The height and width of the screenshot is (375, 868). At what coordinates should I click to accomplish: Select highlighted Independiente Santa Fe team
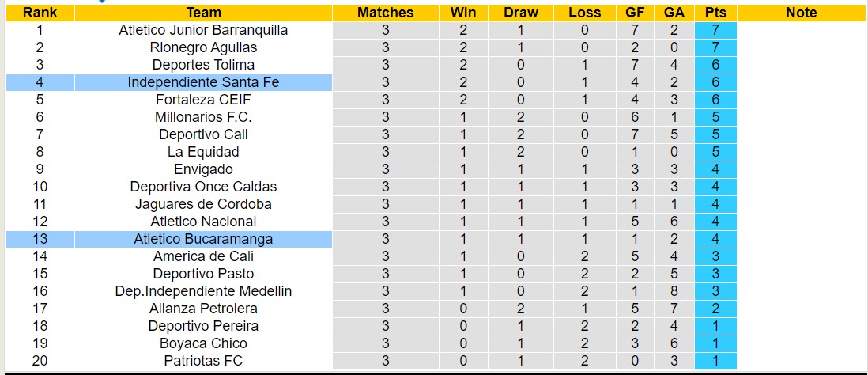(x=203, y=82)
